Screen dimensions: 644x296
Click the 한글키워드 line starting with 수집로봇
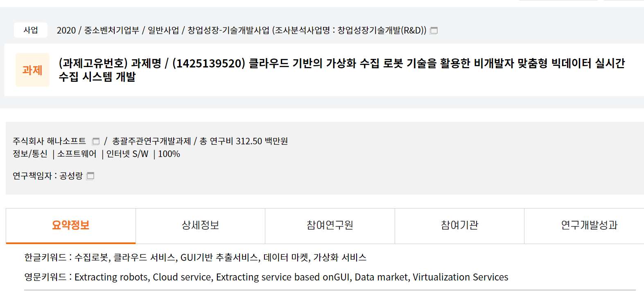tap(195, 258)
